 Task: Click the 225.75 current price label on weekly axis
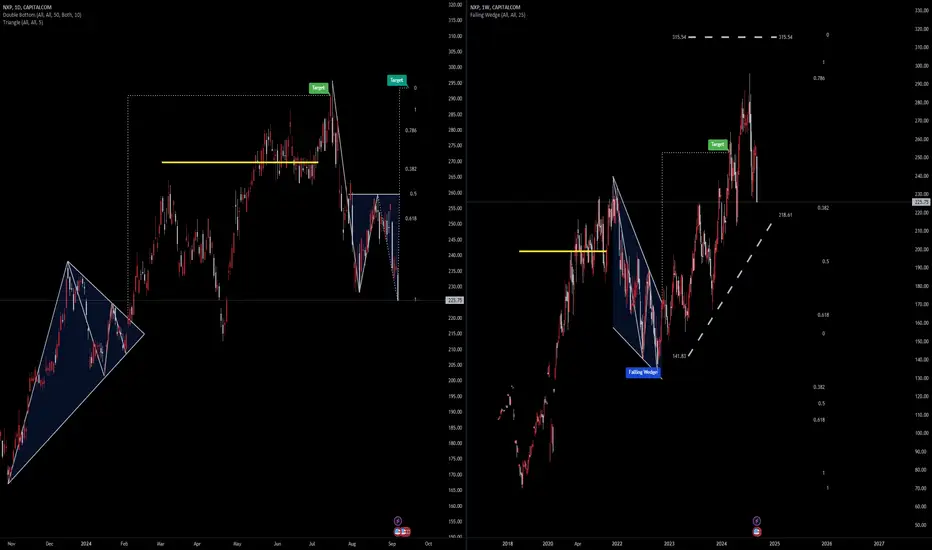coord(921,202)
